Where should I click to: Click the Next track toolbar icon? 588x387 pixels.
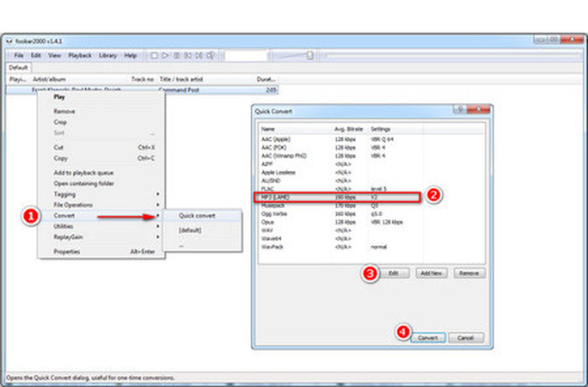click(199, 56)
